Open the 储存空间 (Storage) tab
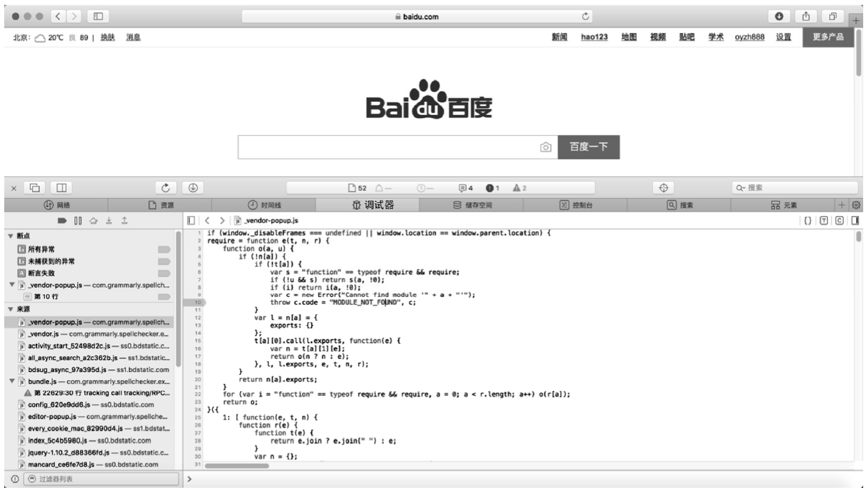868x492 pixels. point(472,205)
